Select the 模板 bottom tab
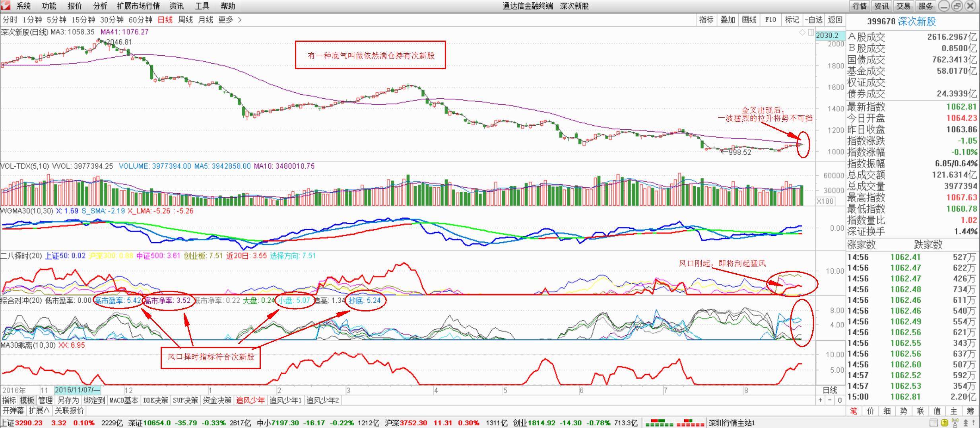 click(x=27, y=400)
